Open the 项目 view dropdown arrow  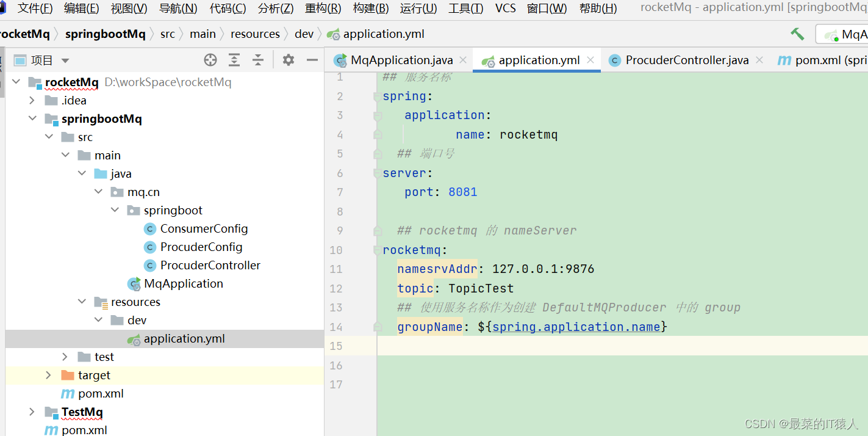(x=65, y=60)
